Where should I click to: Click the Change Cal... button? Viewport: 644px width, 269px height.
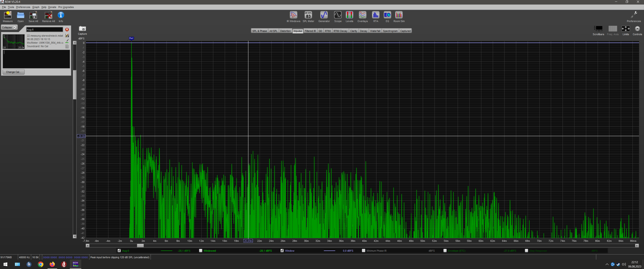click(x=13, y=72)
